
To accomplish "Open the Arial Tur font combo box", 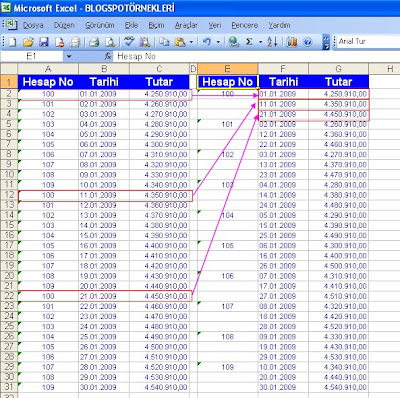I will pos(368,41).
